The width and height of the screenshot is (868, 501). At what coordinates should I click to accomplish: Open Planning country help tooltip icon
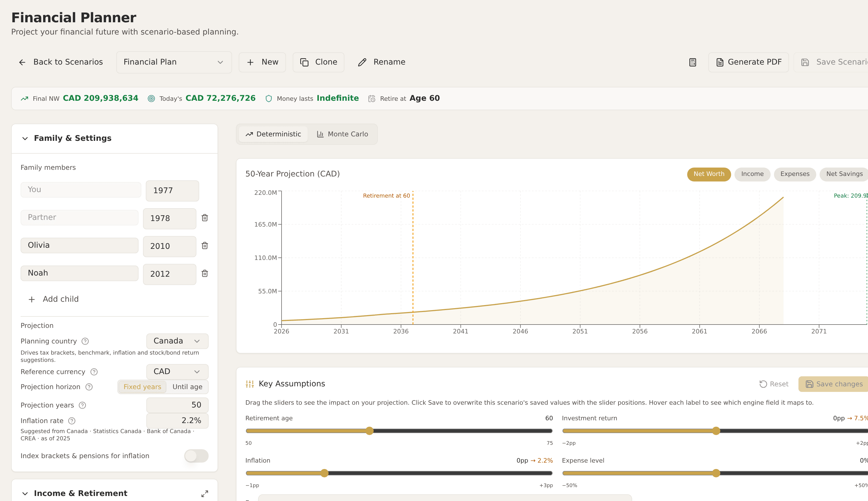coord(85,341)
